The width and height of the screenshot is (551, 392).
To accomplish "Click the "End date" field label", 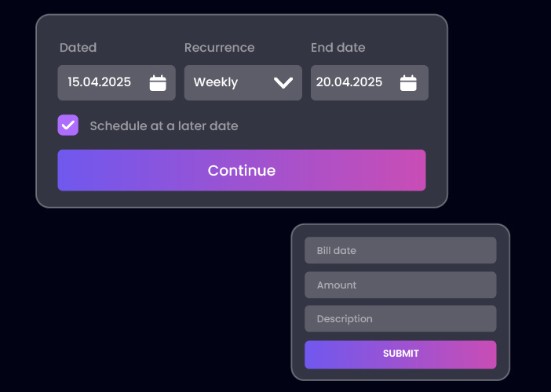I will click(338, 48).
